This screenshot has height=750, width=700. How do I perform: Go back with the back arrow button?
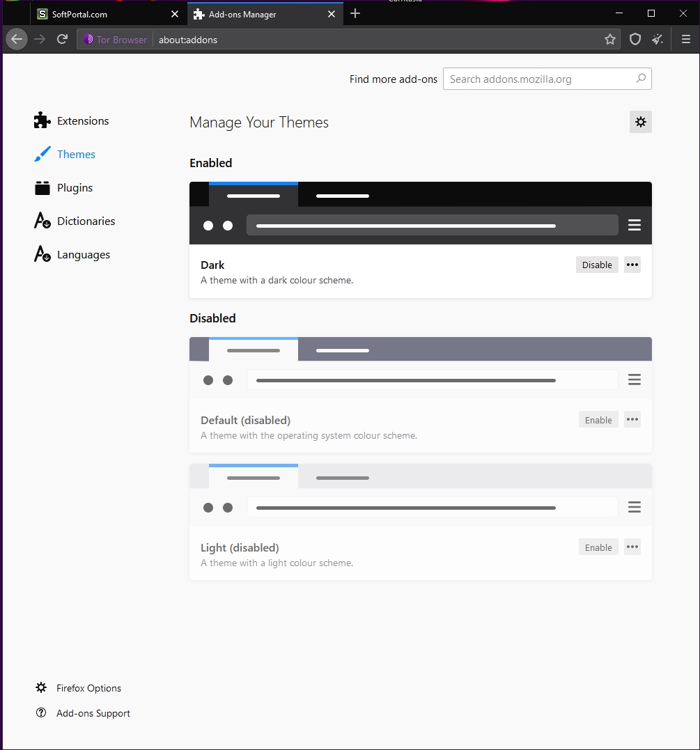coord(17,39)
